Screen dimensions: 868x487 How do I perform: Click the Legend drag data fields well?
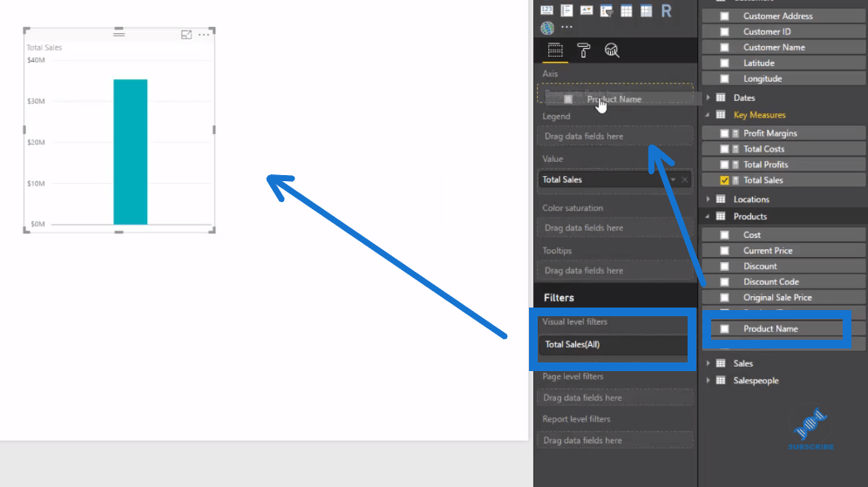(x=614, y=136)
